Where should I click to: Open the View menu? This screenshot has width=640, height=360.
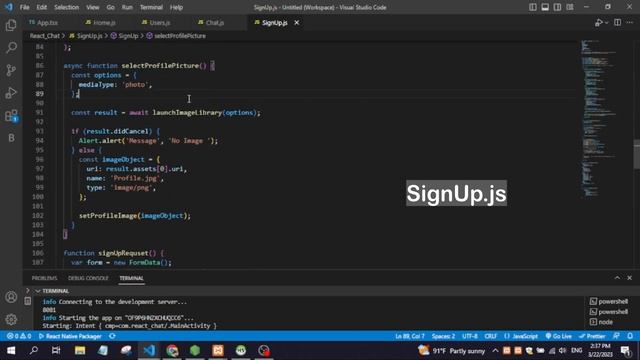93,7
